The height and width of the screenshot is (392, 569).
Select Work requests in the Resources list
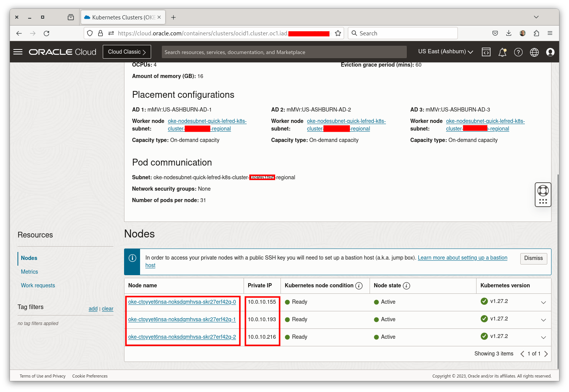[x=38, y=285]
